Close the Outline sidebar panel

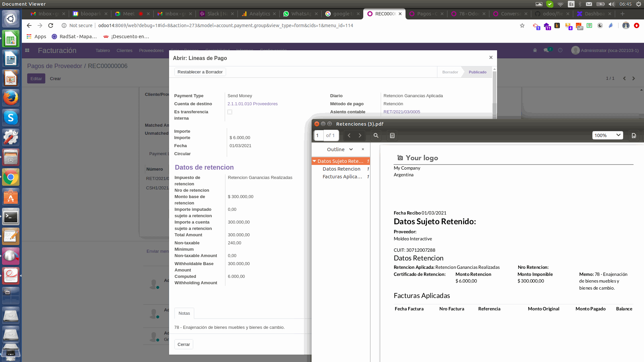click(363, 149)
